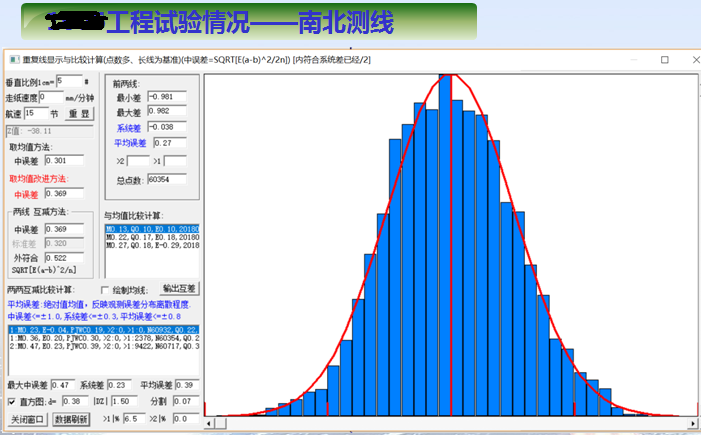Click the bottom 平均误差 field showing 0.39
The height and width of the screenshot is (435, 701).
tap(187, 385)
